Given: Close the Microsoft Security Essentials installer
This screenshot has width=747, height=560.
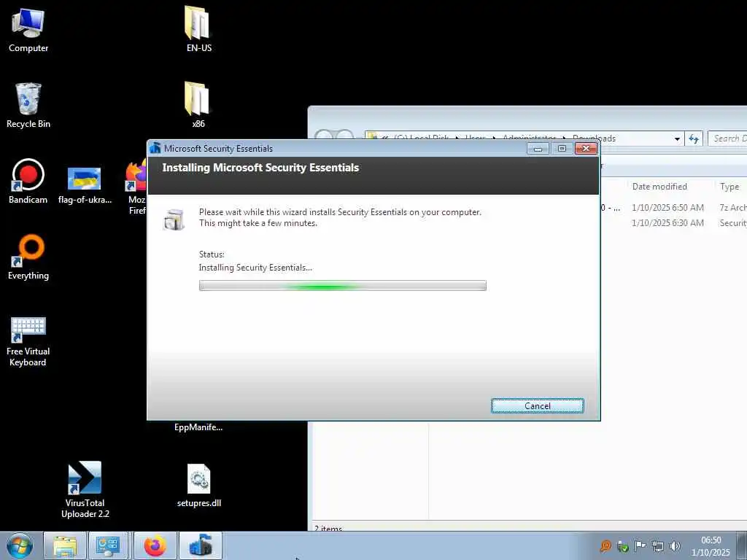Looking at the screenshot, I should pos(586,149).
